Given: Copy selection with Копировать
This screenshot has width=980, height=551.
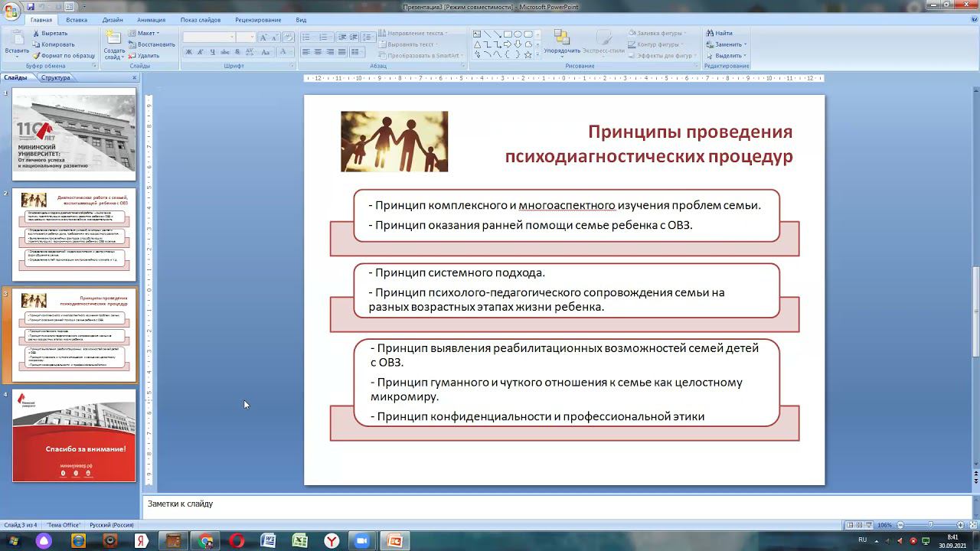Looking at the screenshot, I should click(54, 44).
